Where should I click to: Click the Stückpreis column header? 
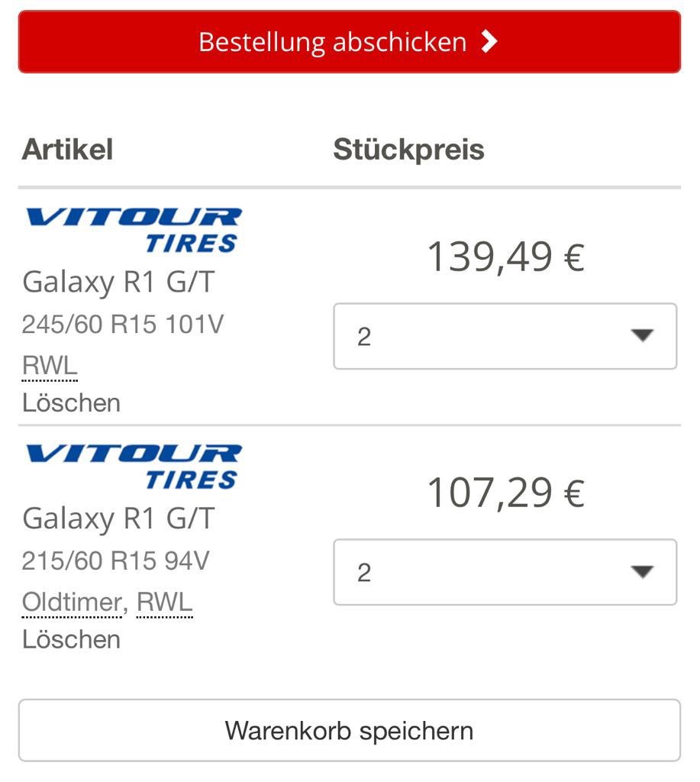(409, 150)
